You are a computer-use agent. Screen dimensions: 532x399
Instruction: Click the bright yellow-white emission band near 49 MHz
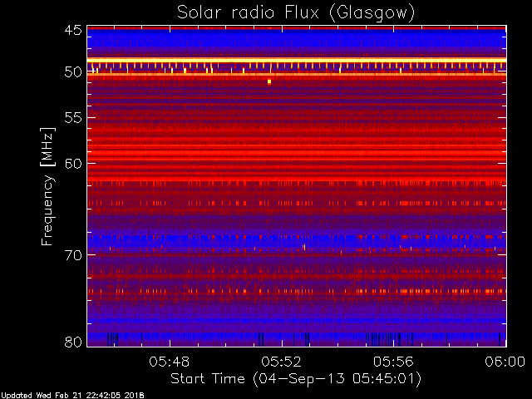click(297, 61)
